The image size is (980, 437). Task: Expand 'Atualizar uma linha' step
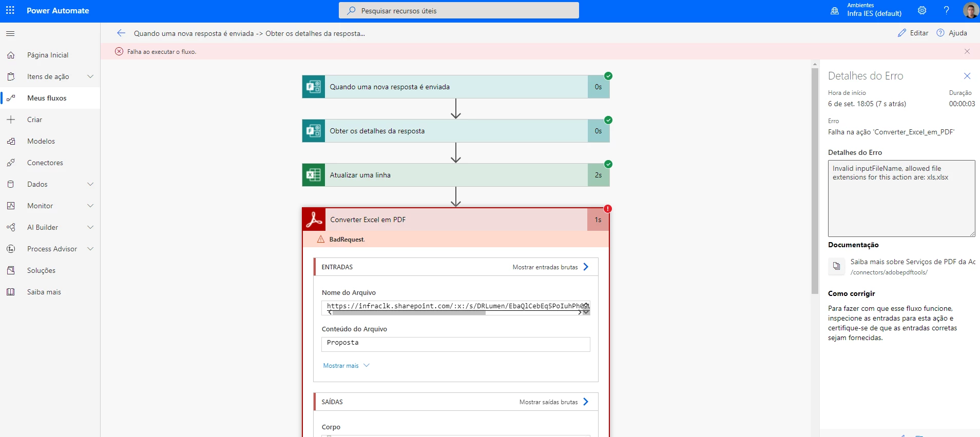(x=456, y=175)
